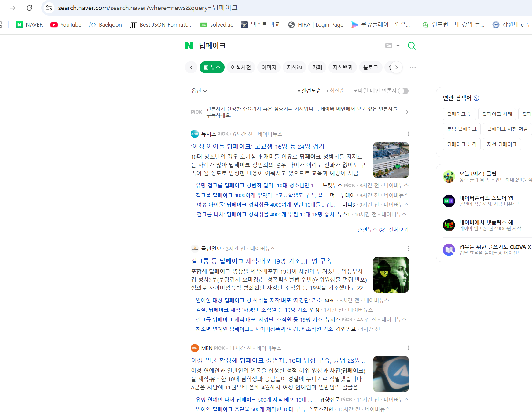This screenshot has height=417, width=532.
Task: Open headline '여성 아이돌 딥페이크' 고교생 16명
Action: click(258, 146)
